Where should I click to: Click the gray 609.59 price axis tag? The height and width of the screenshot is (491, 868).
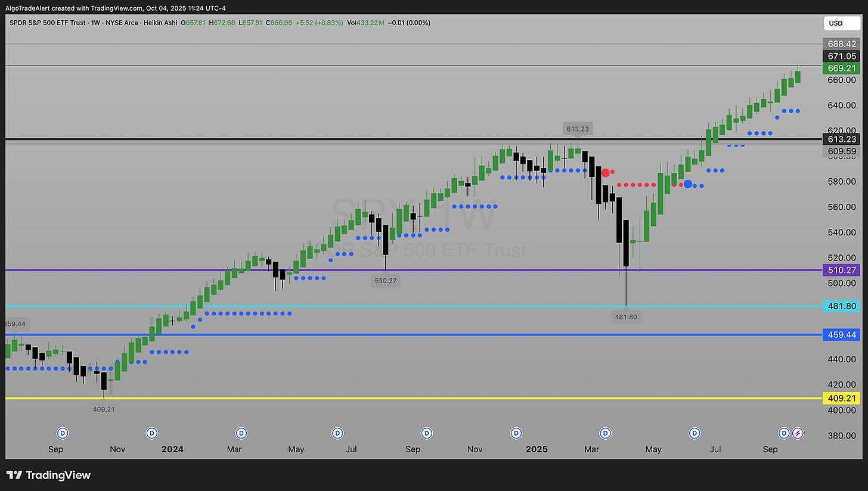tap(842, 151)
